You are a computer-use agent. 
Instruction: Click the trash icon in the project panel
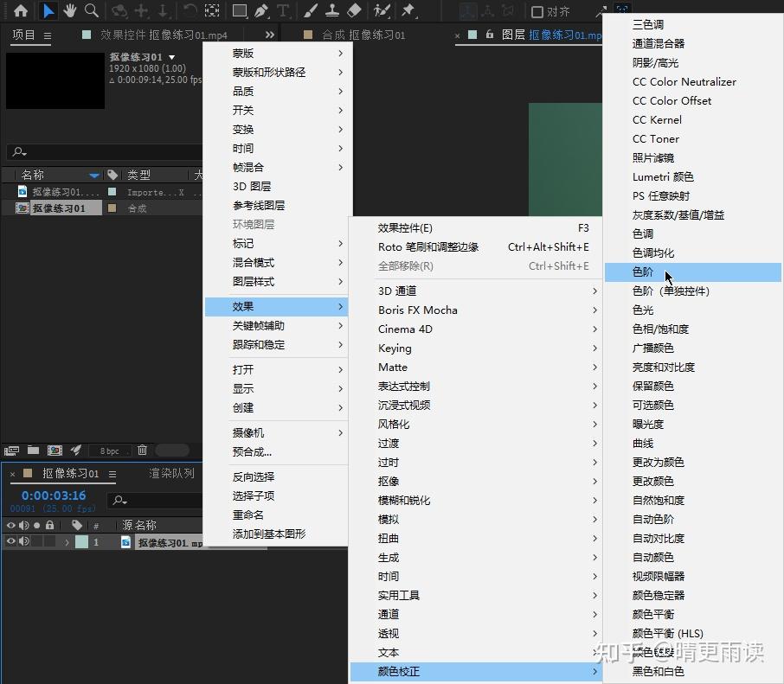[x=143, y=450]
